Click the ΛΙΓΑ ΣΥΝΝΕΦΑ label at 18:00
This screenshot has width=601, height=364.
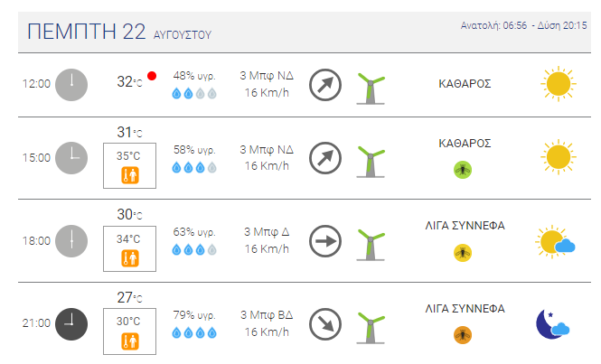465,226
